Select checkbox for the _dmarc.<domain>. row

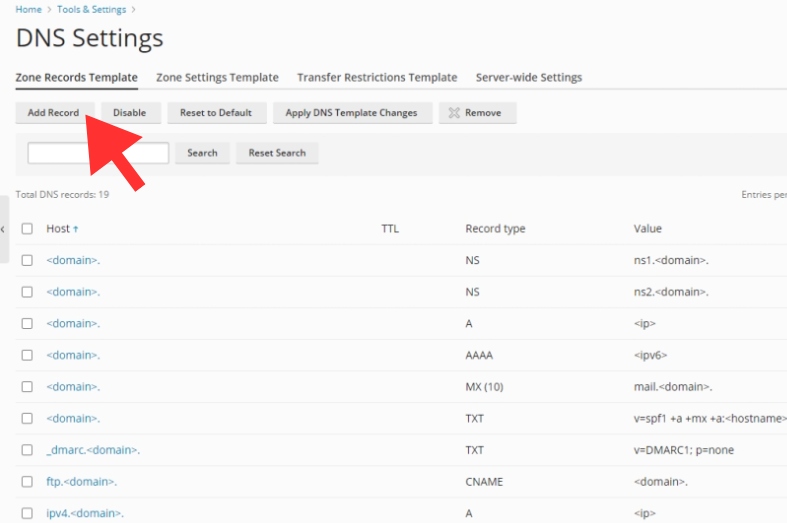pyautogui.click(x=27, y=450)
